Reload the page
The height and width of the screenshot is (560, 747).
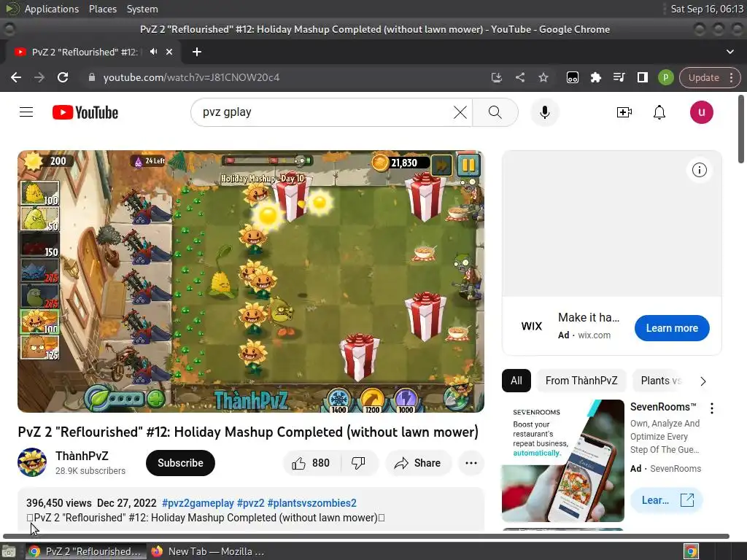click(63, 77)
